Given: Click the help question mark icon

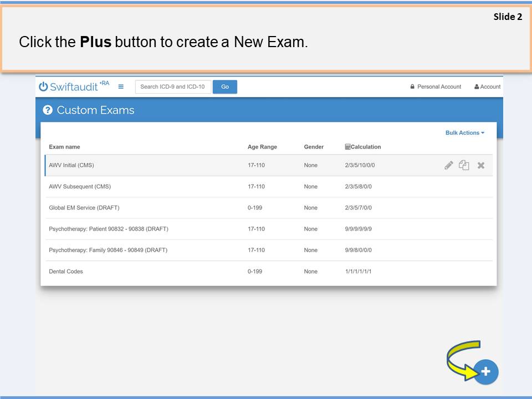Looking at the screenshot, I should click(x=48, y=110).
